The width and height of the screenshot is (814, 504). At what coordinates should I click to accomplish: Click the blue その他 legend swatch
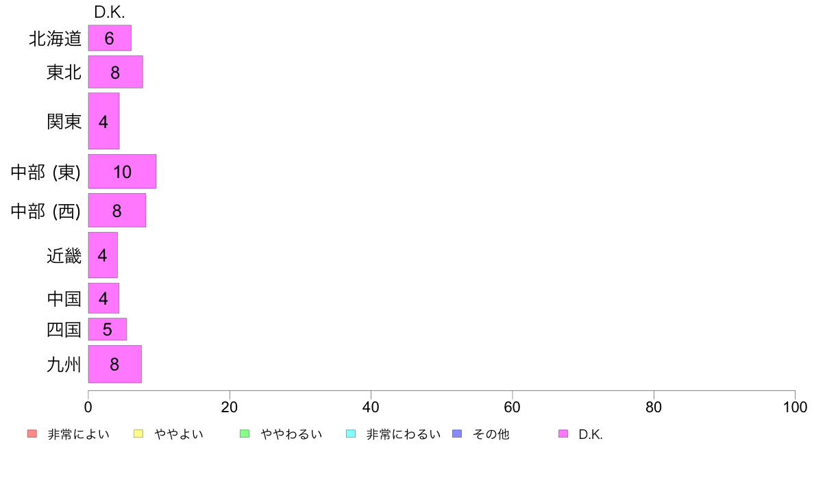pyautogui.click(x=457, y=434)
